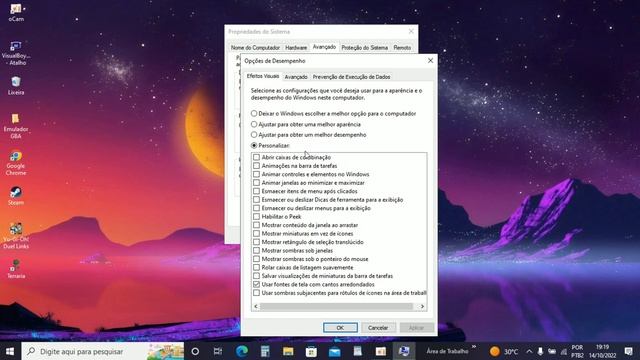Switch to Avançado tab in Opções de Desempenho
Image resolution: width=640 pixels, height=360 pixels.
[296, 77]
